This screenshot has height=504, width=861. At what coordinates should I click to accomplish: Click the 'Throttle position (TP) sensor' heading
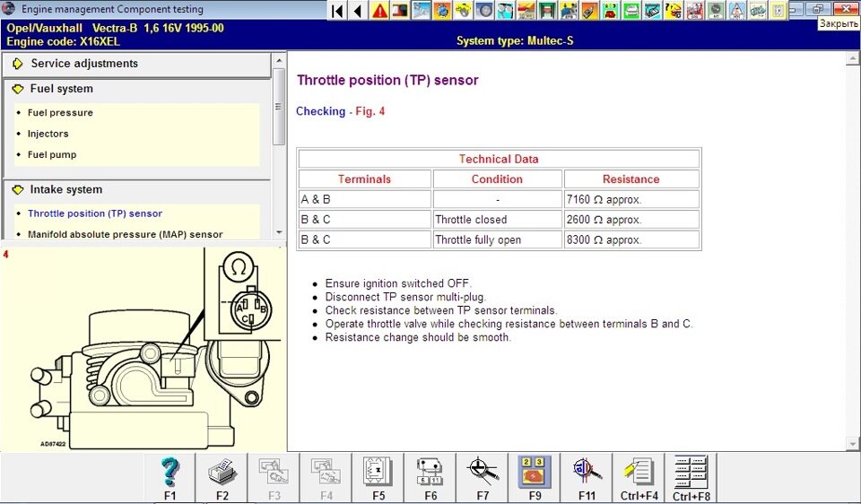click(x=387, y=80)
